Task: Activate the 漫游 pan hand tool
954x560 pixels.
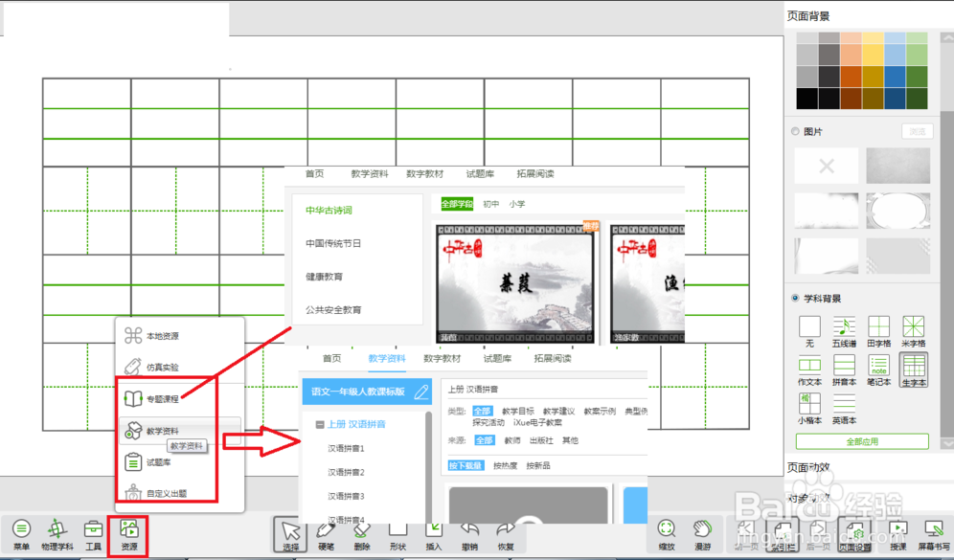Action: (703, 534)
